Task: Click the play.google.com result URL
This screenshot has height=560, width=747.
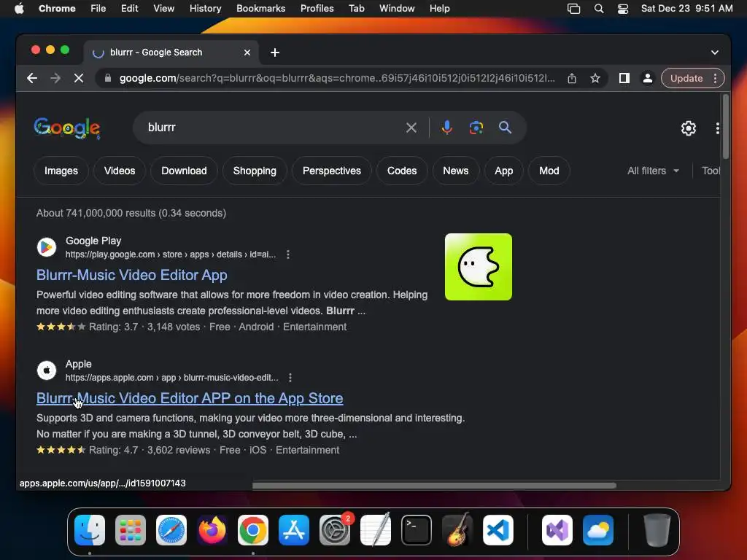Action: (x=171, y=254)
